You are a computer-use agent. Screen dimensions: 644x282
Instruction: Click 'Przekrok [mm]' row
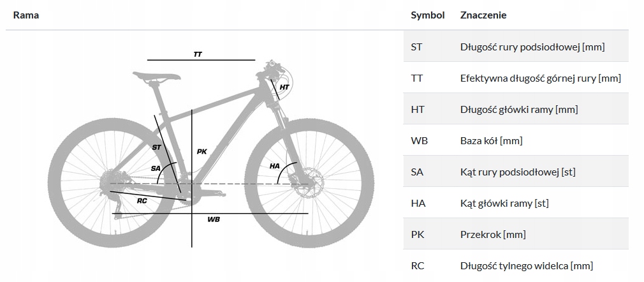pyautogui.click(x=492, y=234)
